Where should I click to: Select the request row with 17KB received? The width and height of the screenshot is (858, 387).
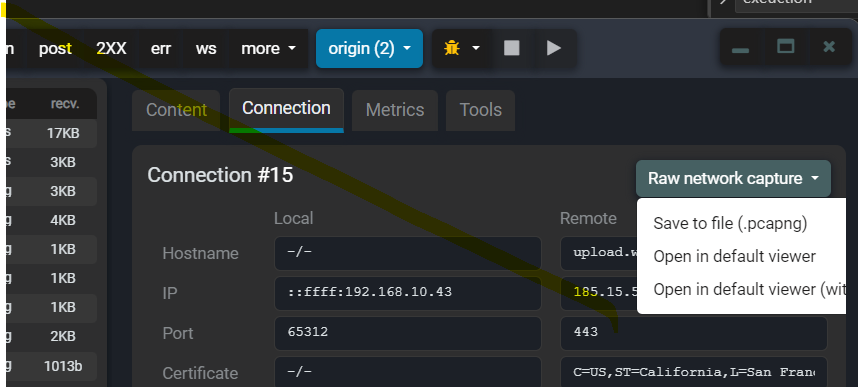click(x=51, y=133)
